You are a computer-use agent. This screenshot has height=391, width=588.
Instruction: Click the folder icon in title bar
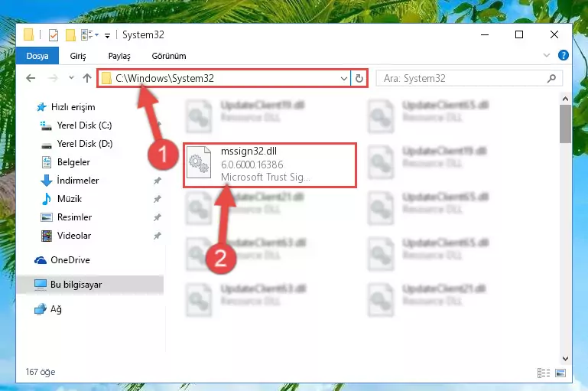[28, 34]
